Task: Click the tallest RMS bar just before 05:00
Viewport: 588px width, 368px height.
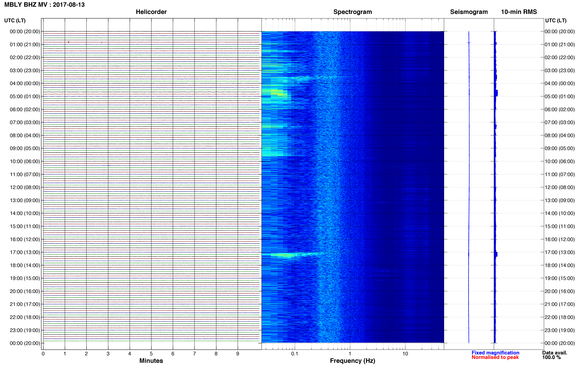Action: (496, 93)
